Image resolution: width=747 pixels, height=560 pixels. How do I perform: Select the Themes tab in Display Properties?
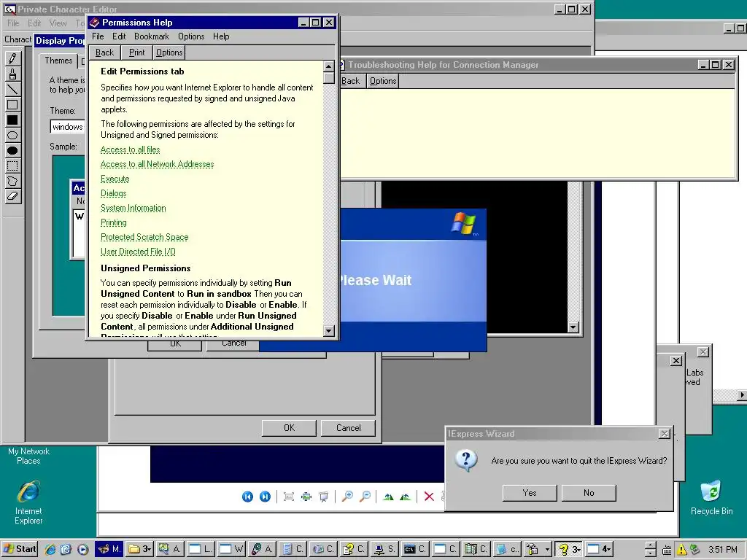[58, 61]
